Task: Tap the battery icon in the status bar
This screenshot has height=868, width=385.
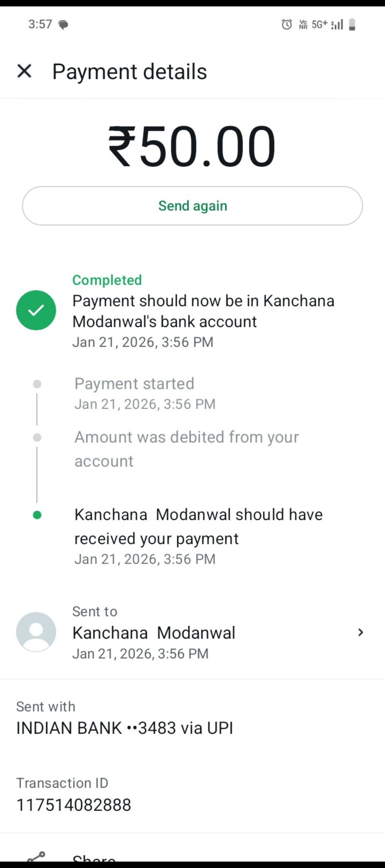Action: [352, 24]
